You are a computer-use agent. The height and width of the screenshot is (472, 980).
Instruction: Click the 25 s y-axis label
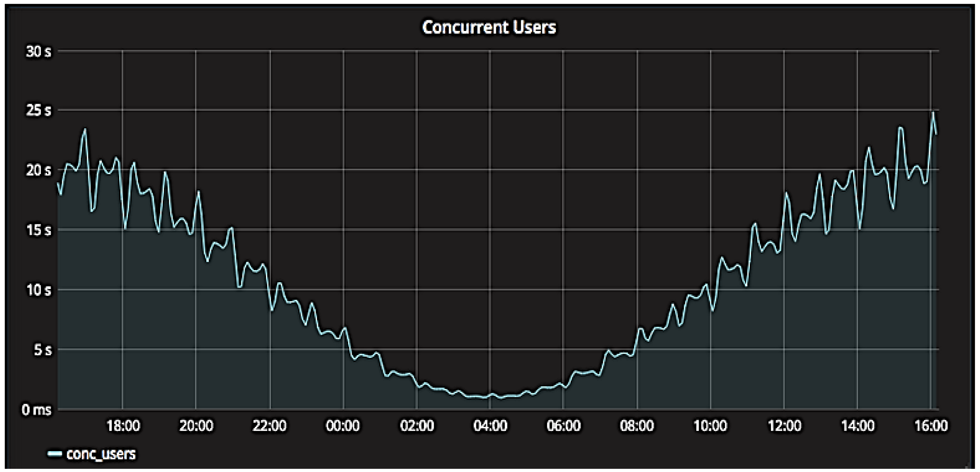[38, 111]
